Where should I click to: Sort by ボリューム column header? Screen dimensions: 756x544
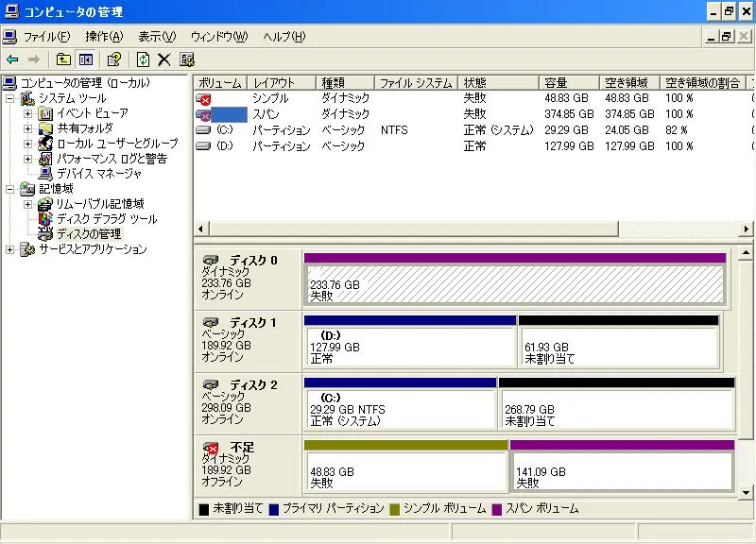point(220,83)
